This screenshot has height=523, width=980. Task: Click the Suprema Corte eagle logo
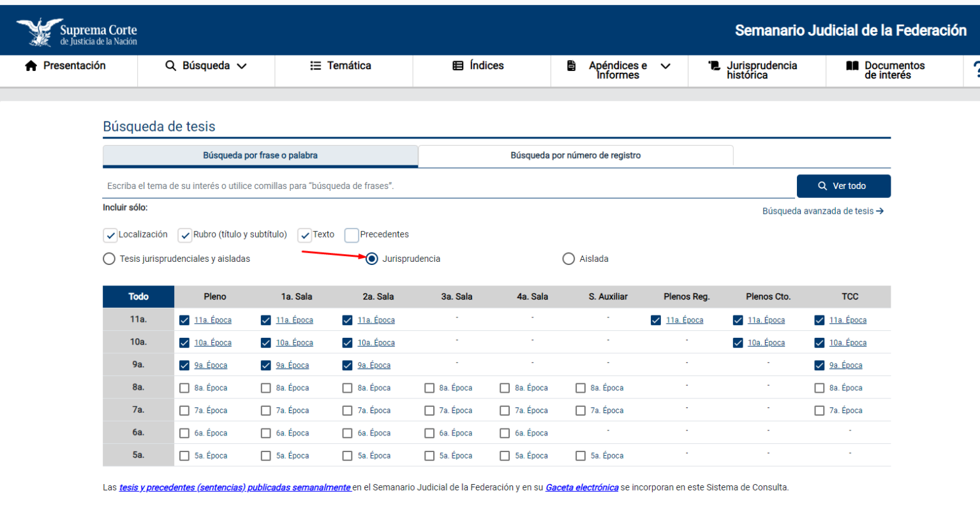[x=40, y=32]
